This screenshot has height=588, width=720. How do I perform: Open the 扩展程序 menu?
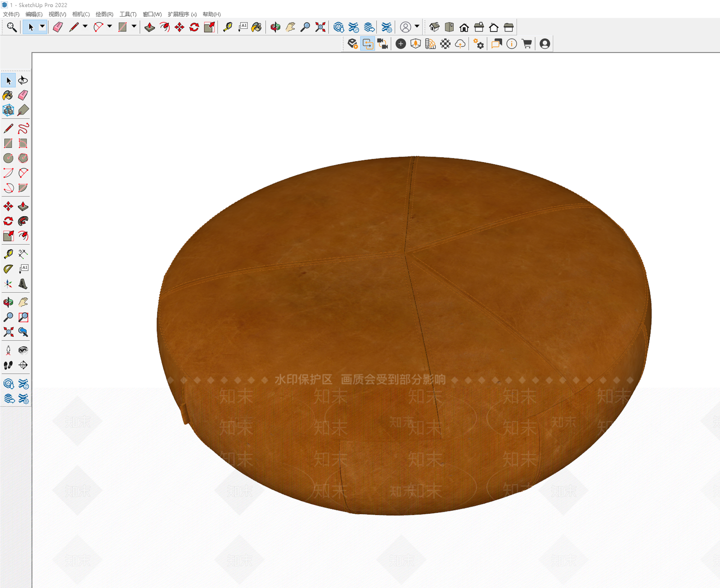182,14
